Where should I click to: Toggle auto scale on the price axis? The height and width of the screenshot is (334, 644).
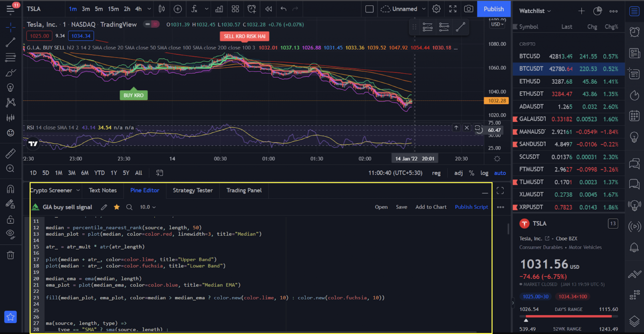tap(500, 173)
